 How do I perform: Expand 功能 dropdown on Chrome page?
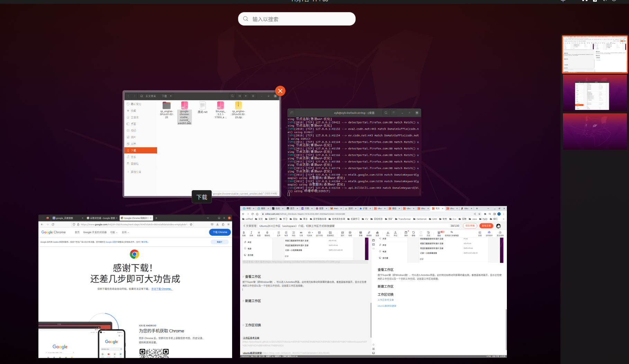114,232
